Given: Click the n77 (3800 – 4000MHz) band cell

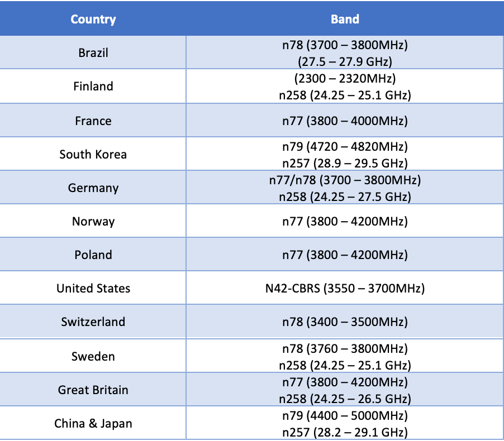Looking at the screenshot, I should point(345,121).
